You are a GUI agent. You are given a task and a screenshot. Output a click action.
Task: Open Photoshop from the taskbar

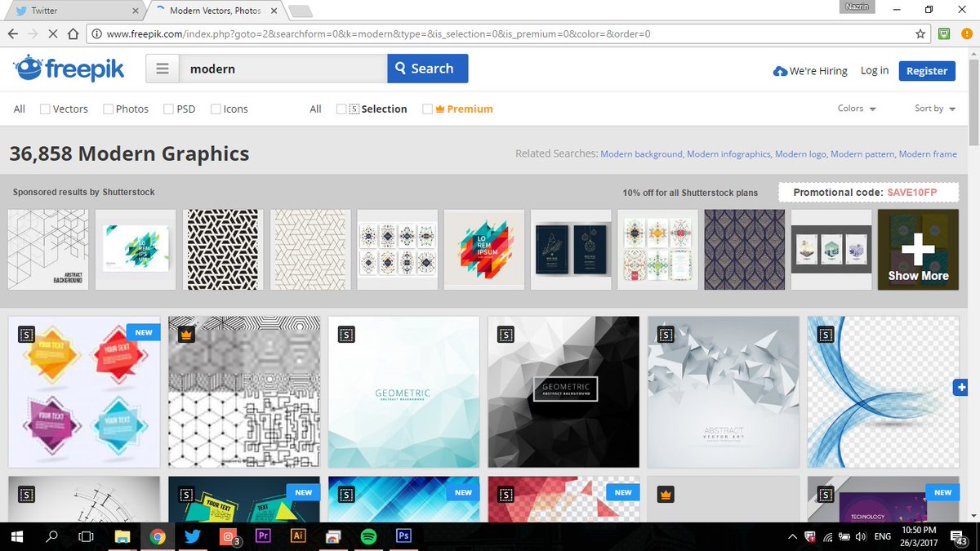(x=403, y=536)
